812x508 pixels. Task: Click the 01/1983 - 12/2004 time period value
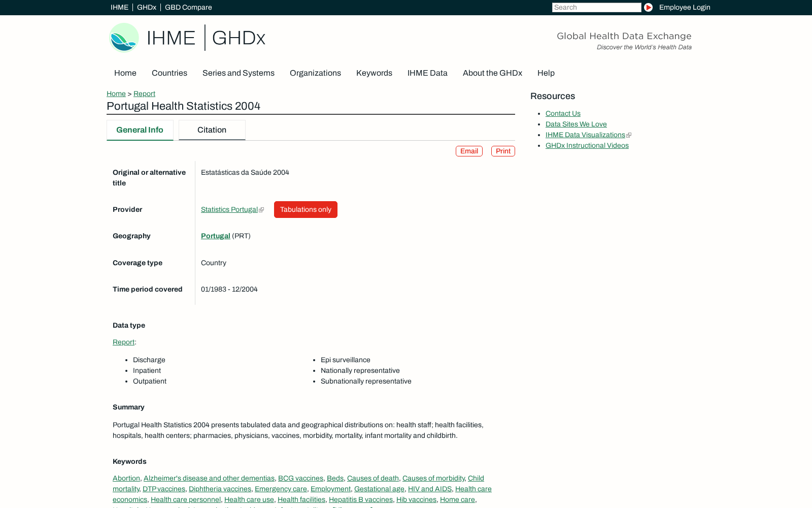point(229,290)
